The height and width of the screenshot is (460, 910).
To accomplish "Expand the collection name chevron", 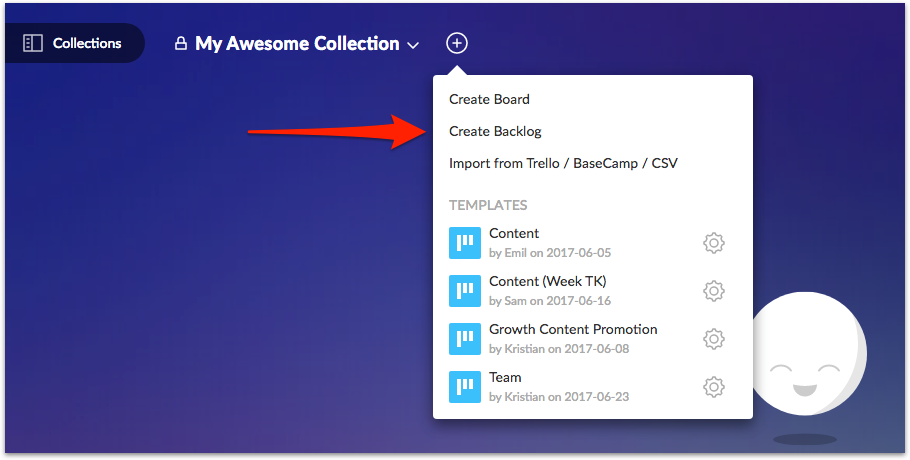I will pos(413,45).
